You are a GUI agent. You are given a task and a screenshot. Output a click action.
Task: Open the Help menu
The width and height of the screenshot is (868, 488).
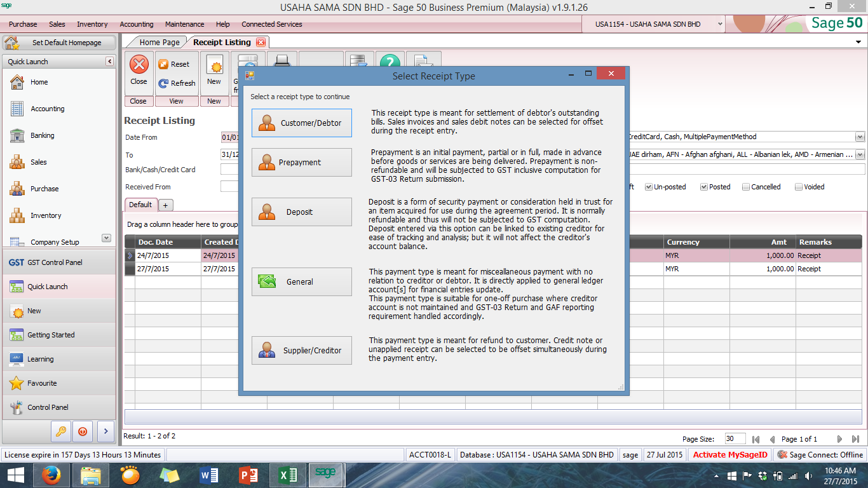pos(223,24)
